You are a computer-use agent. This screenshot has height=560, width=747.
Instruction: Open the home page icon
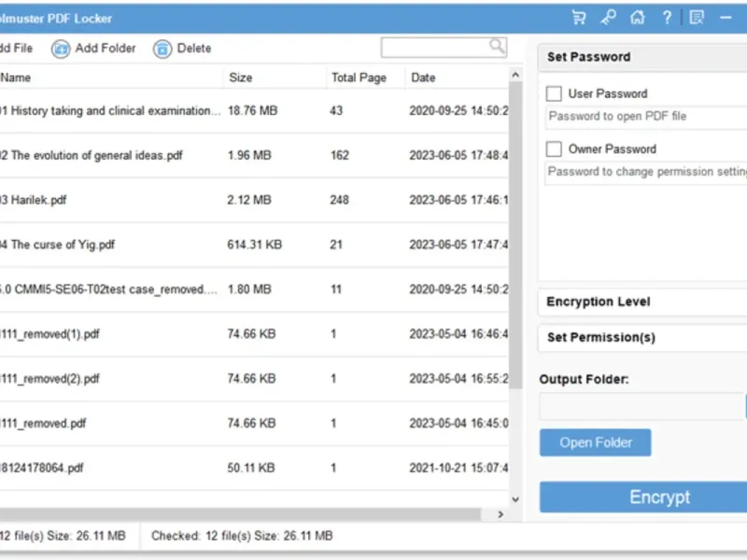pos(637,18)
